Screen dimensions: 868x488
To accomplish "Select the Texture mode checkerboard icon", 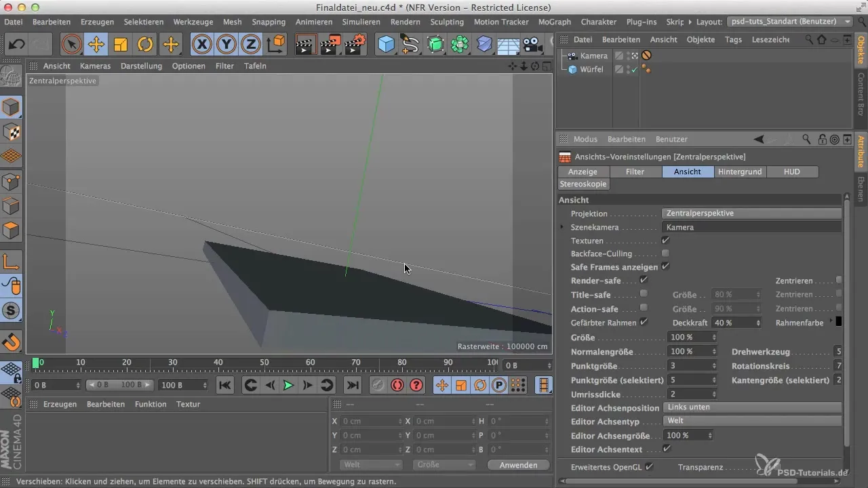I will click(11, 132).
